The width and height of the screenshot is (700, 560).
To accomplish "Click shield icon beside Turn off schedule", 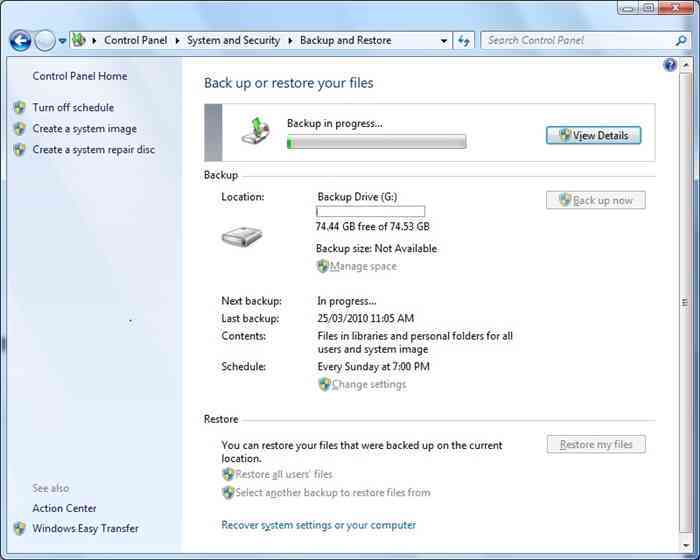I will tap(19, 107).
